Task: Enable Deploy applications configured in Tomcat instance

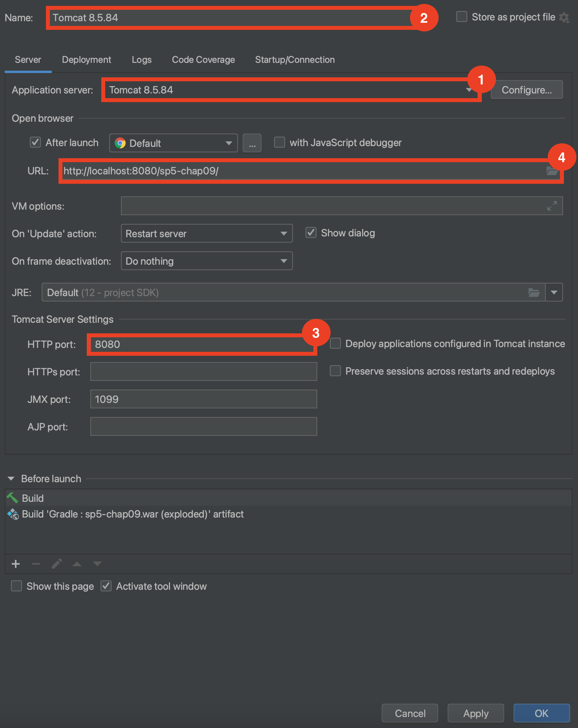Action: (x=335, y=343)
